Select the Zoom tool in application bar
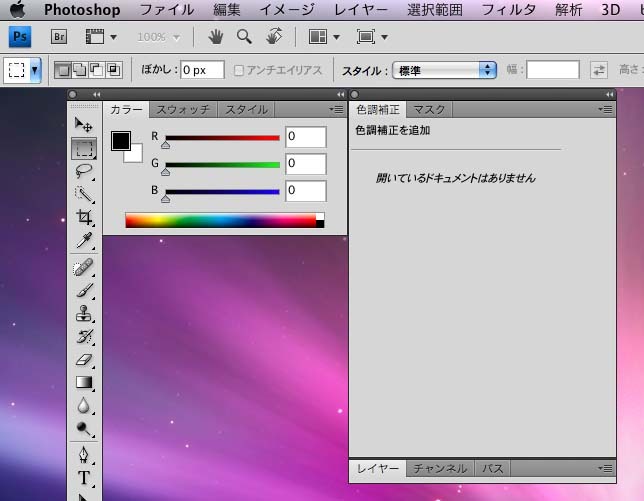The image size is (644, 501). (x=244, y=37)
